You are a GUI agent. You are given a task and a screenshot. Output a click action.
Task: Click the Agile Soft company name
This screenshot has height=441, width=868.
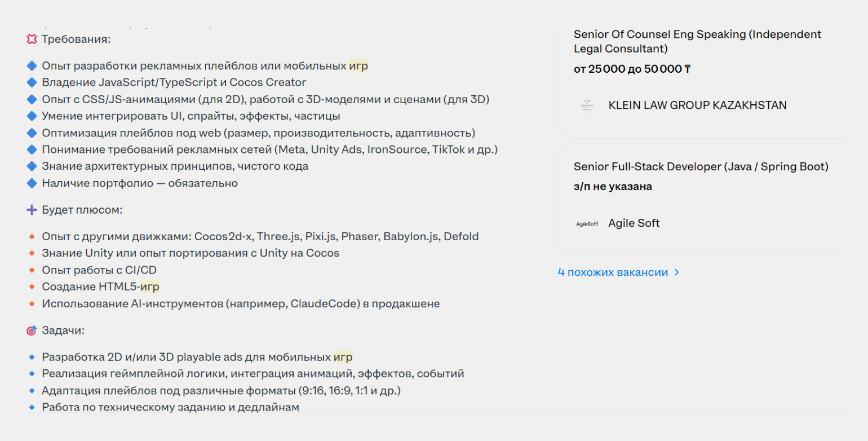click(x=634, y=223)
